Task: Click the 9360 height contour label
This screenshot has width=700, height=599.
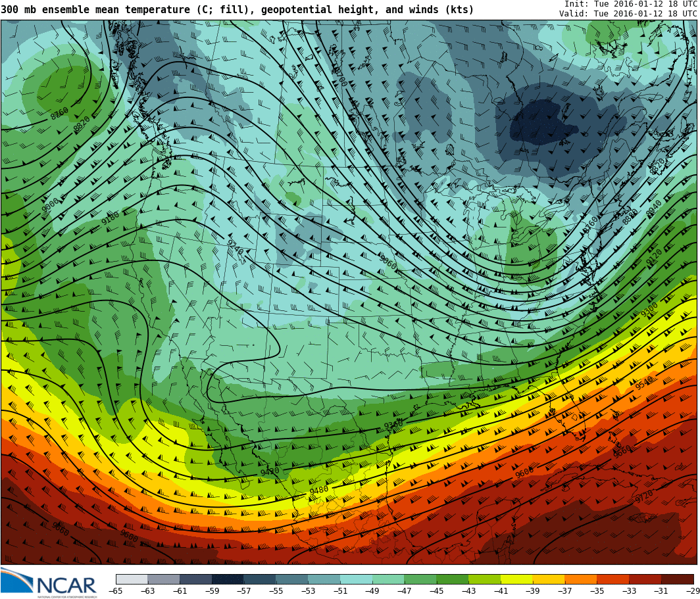Action: click(x=393, y=423)
